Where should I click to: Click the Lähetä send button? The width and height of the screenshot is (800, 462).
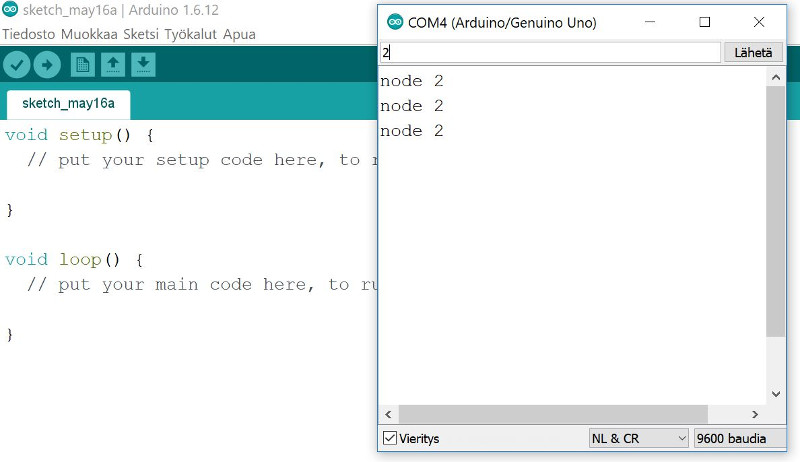(753, 53)
